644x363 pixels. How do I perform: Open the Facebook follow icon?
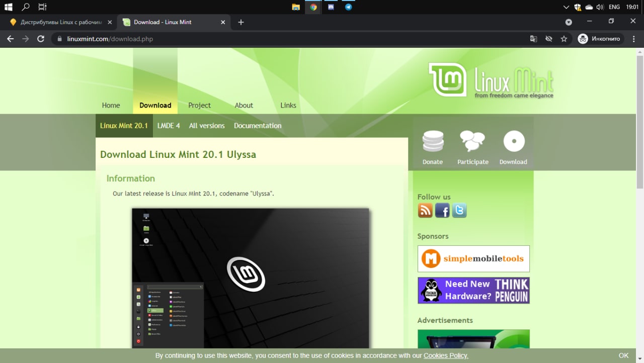point(442,210)
